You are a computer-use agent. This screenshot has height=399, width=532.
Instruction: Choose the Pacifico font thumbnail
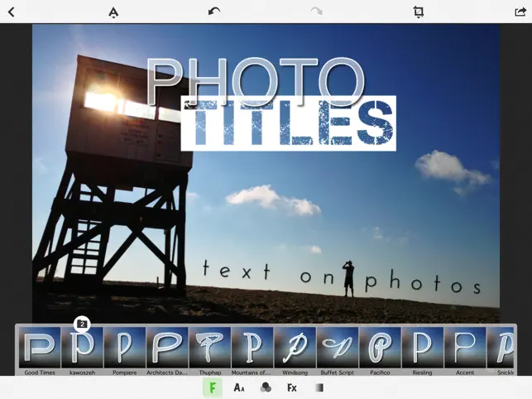point(380,348)
